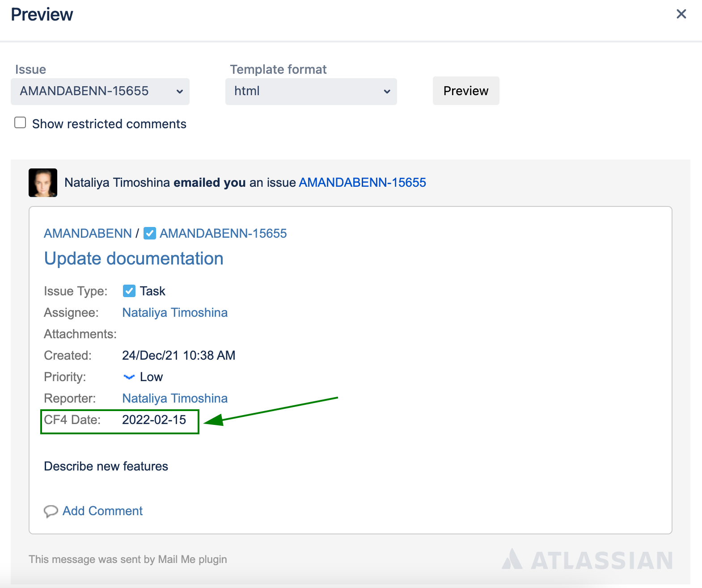Click the Add Comment speech bubble icon
Viewport: 702px width, 588px height.
click(51, 511)
